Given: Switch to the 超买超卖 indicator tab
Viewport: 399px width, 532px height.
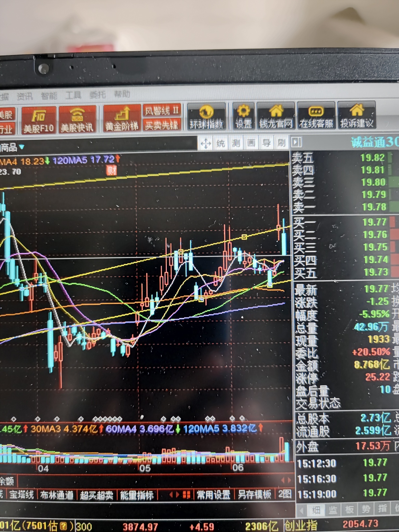Looking at the screenshot, I should point(96,495).
